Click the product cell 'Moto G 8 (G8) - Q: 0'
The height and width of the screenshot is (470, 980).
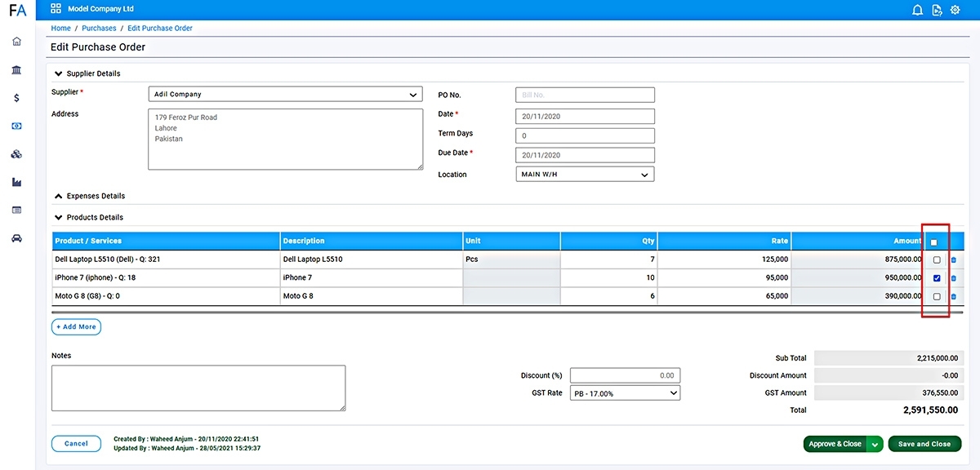166,296
